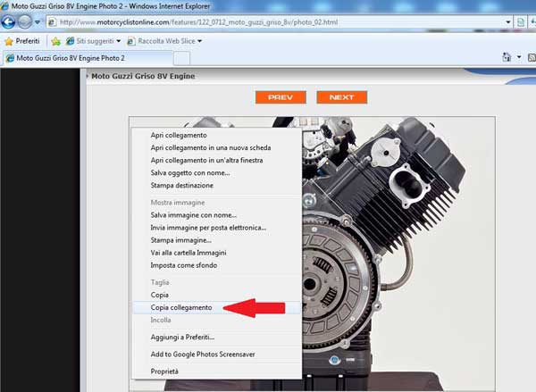Select the Moto Guzzi Griso 8V Engine Photo 2 tab
Viewport: 536px width, 392px height.
[x=88, y=58]
